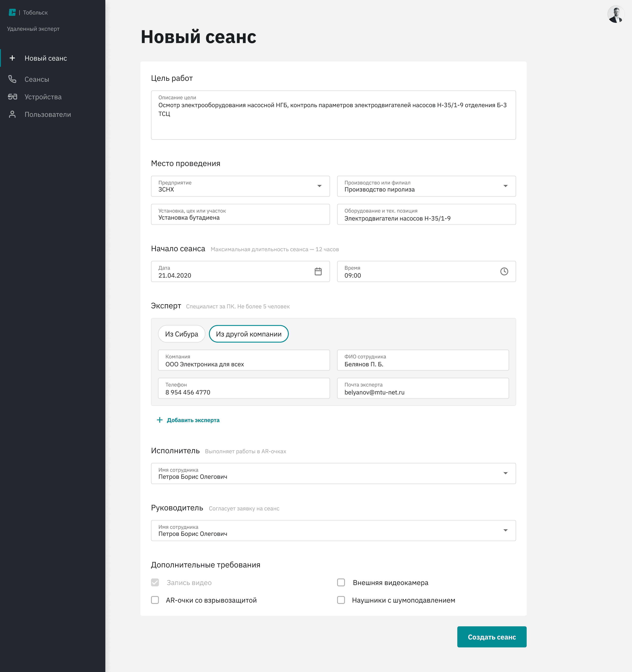
Task: Open the user profile avatar
Action: 616,14
